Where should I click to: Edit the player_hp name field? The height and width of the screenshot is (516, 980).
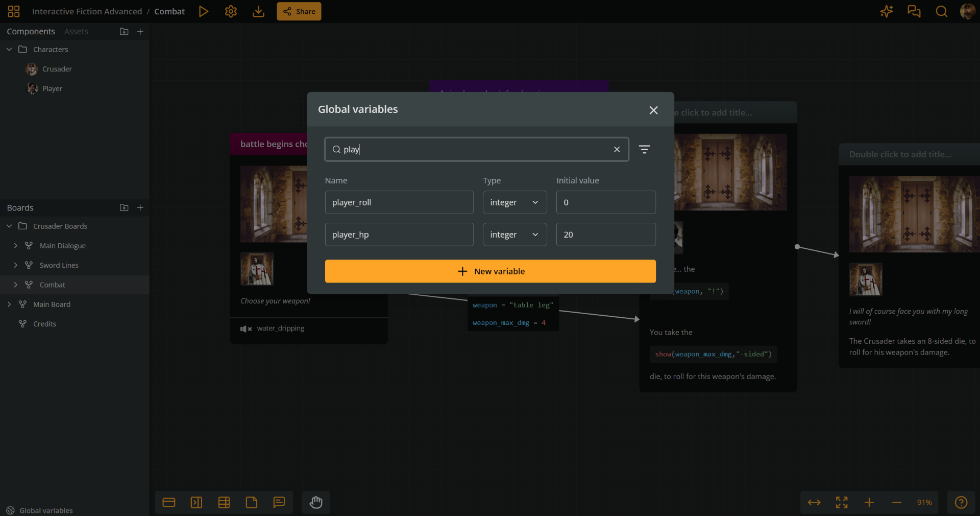click(399, 234)
